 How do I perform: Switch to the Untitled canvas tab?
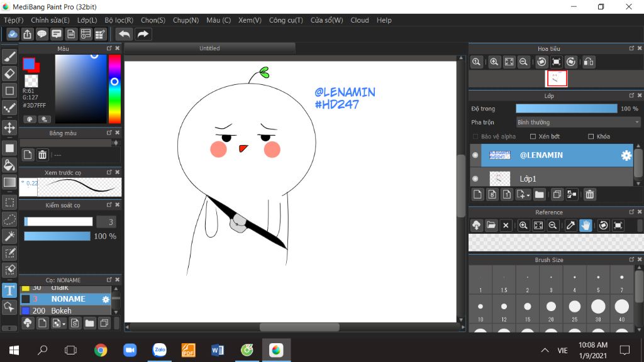pos(209,48)
